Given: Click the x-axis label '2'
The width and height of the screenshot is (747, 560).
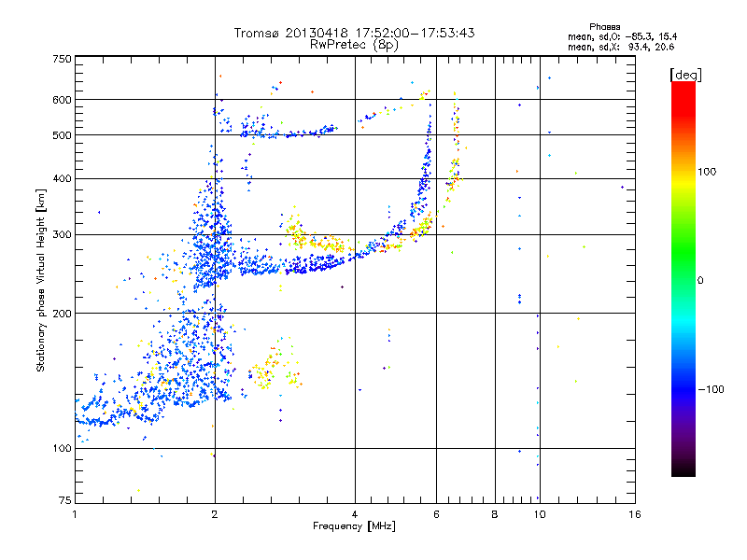Looking at the screenshot, I should (x=215, y=514).
